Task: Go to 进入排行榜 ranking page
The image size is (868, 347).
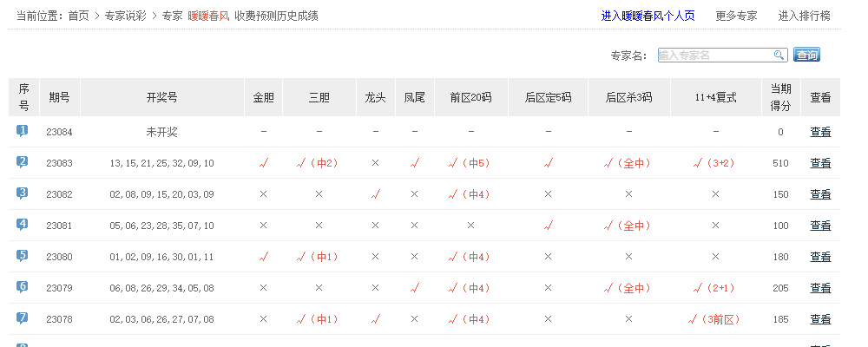Action: tap(804, 16)
